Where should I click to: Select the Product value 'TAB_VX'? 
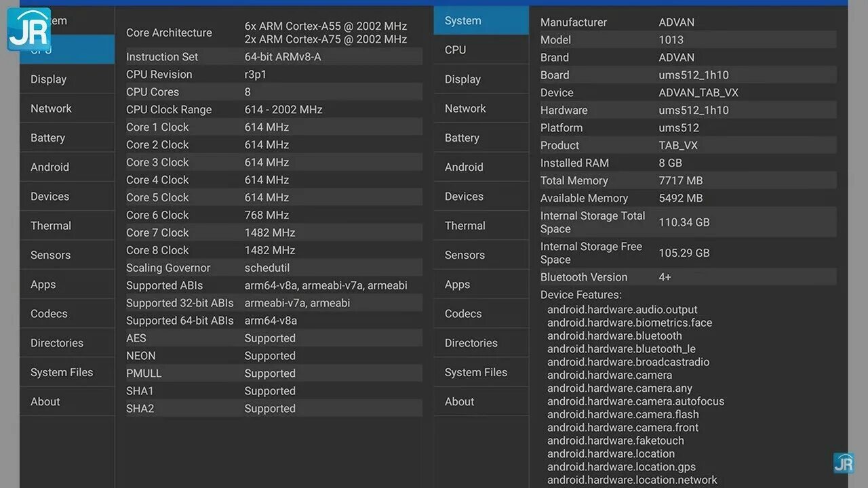[x=678, y=146]
